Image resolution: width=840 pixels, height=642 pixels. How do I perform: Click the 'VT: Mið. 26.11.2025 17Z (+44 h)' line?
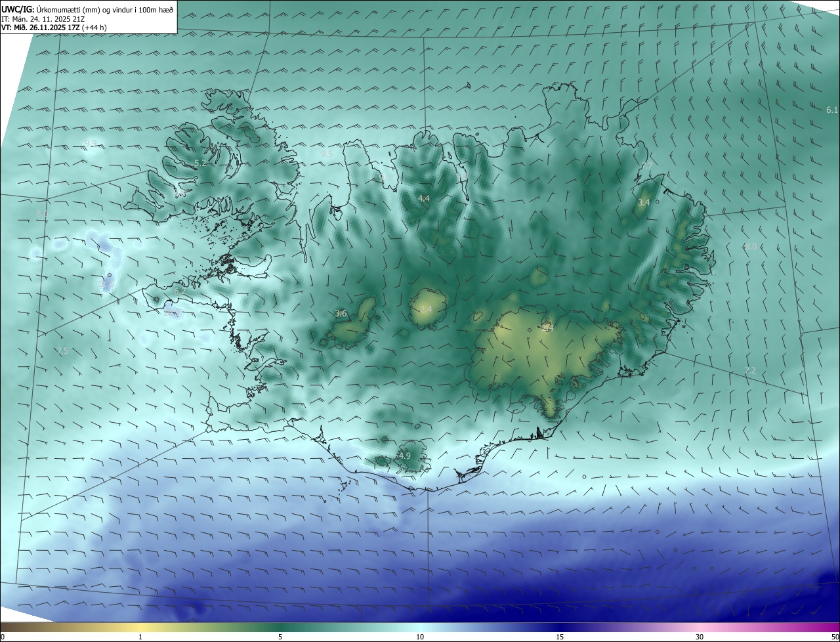pos(54,27)
